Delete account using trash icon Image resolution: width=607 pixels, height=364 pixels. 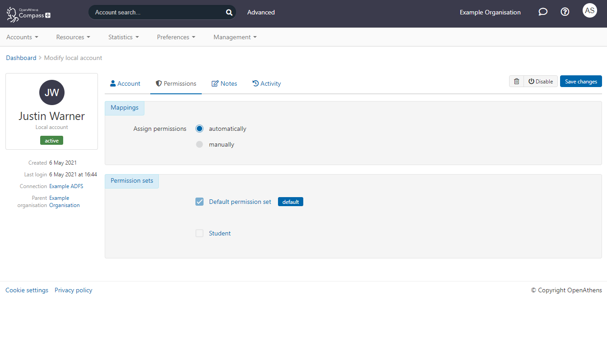(x=517, y=81)
